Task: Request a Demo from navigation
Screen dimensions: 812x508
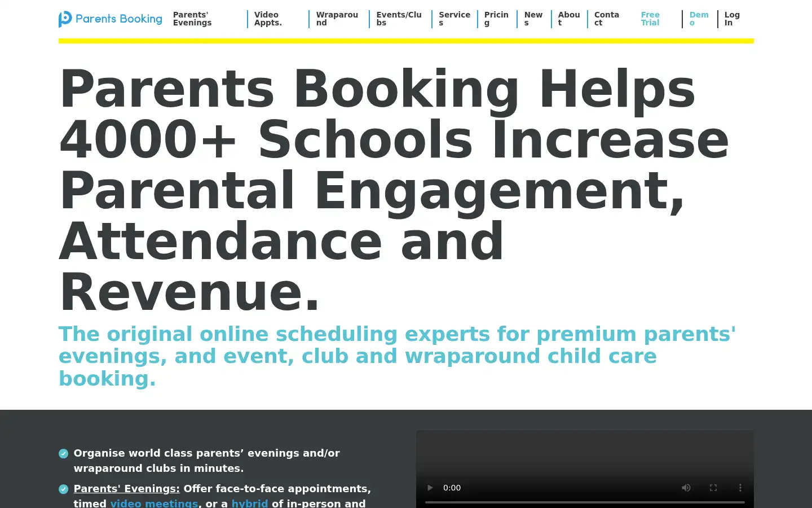Action: point(699,19)
